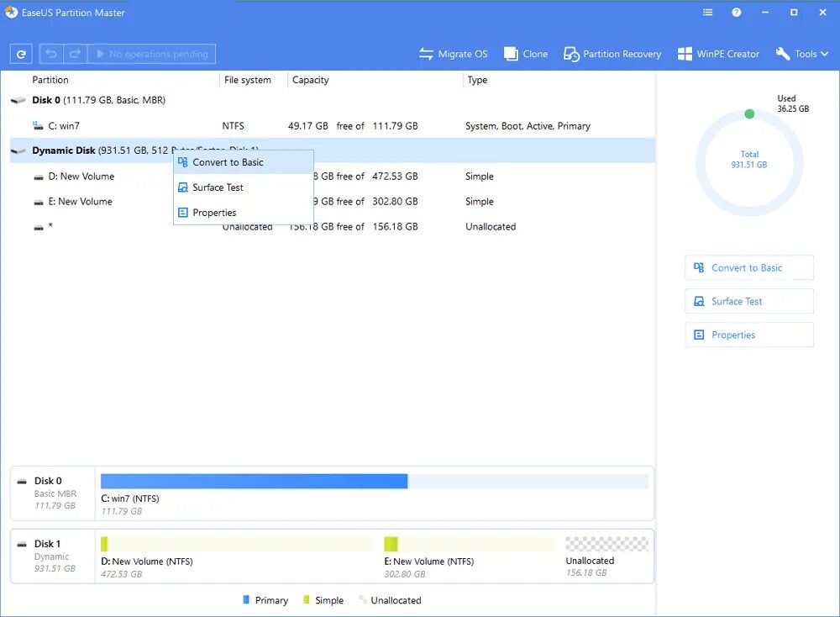Open the task list menu icon in the title bar
The image size is (840, 617).
[707, 13]
